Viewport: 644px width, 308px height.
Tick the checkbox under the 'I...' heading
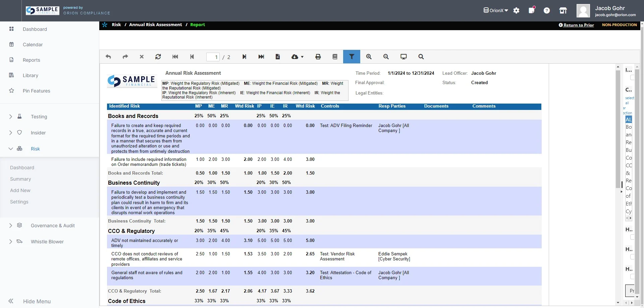tap(632, 77)
